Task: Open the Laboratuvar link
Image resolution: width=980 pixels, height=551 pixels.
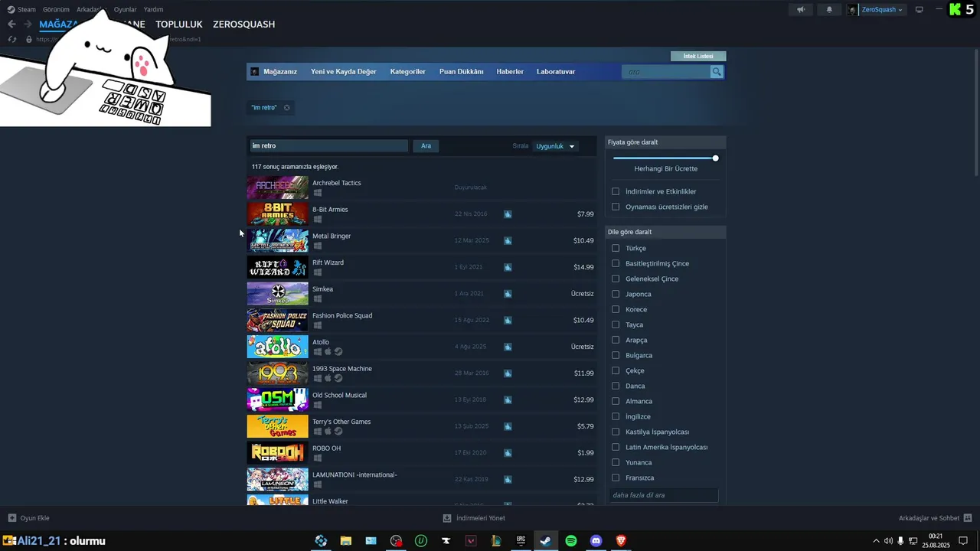Action: [556, 72]
